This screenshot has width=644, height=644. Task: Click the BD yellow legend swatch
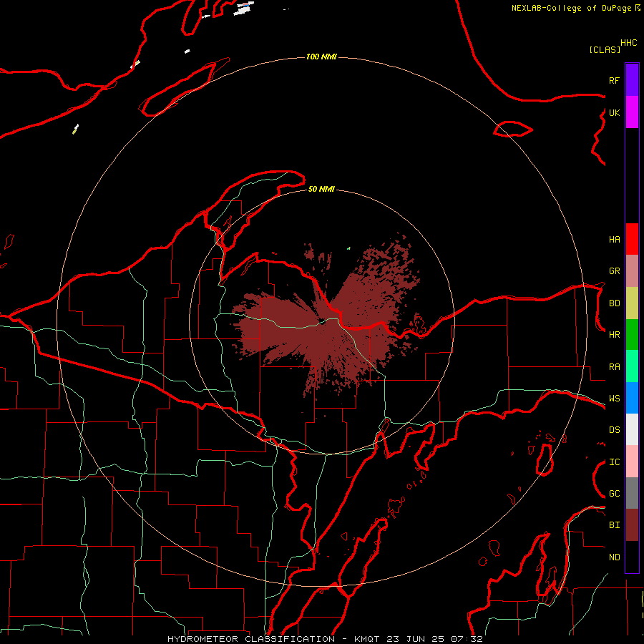[x=632, y=303]
